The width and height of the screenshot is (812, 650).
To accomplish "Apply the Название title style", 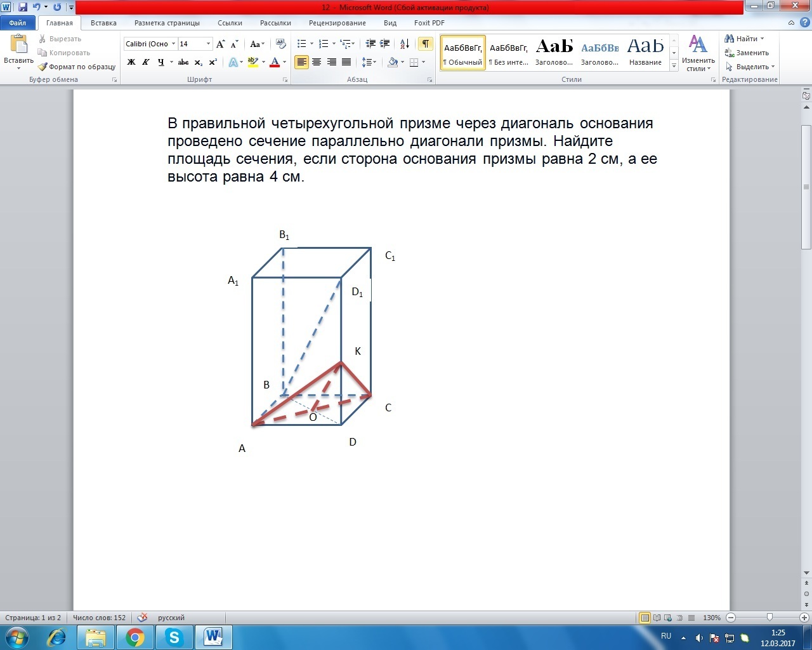I will (645, 51).
